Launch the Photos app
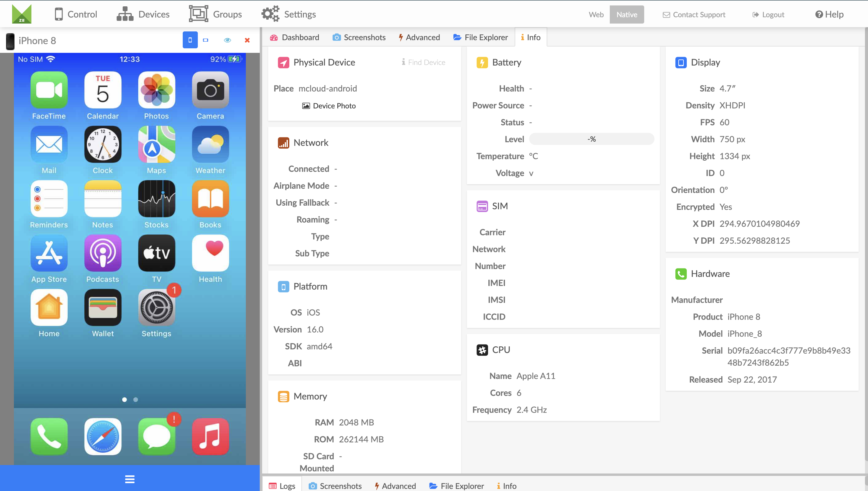The image size is (868, 491). 156,90
